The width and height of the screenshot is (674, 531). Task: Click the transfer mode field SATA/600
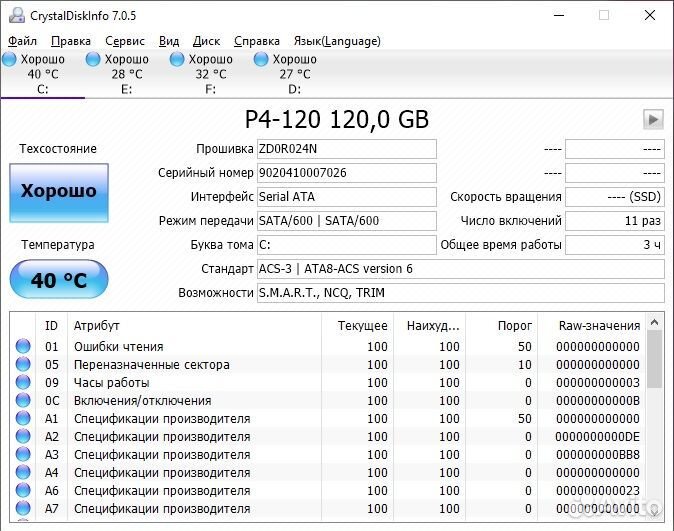(x=347, y=221)
